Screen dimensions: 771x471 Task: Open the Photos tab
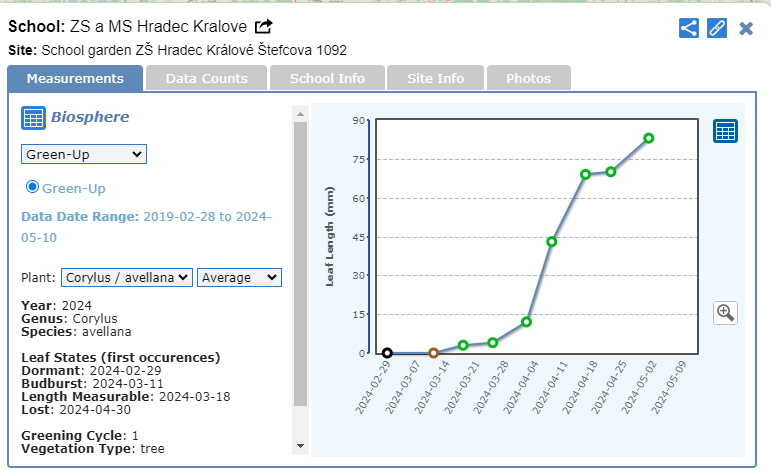(528, 78)
